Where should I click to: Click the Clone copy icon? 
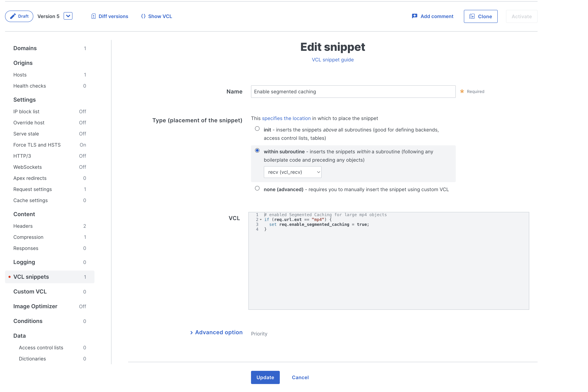click(x=472, y=16)
